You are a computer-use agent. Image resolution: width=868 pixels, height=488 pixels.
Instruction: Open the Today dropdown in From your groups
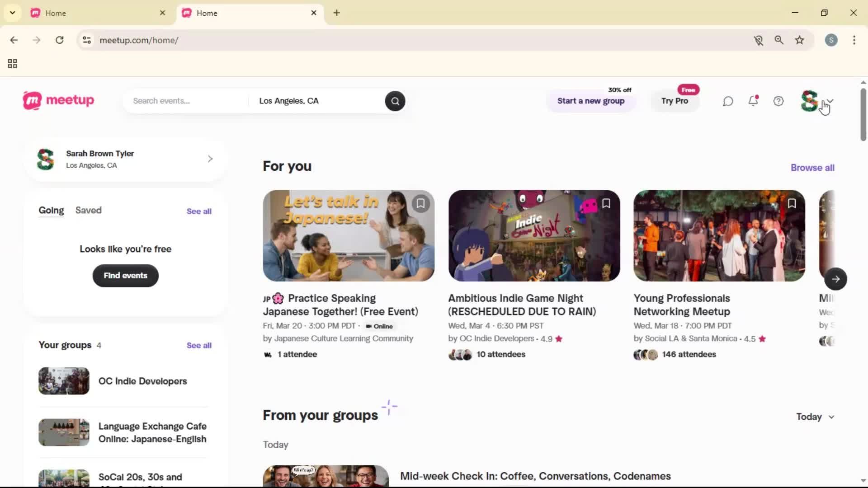[x=815, y=417]
